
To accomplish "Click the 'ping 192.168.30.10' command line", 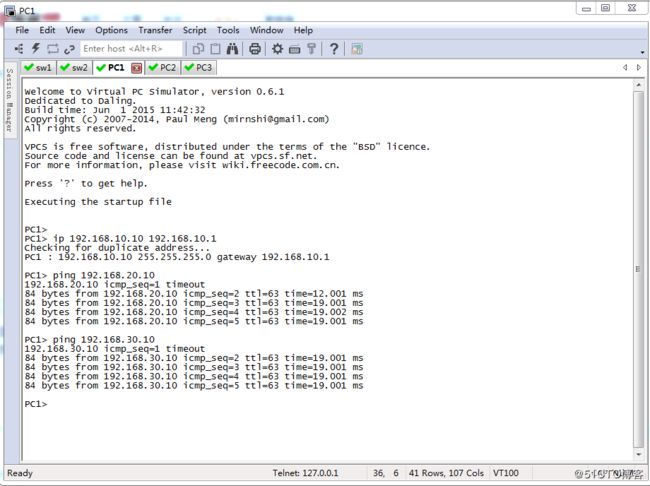I will pyautogui.click(x=90, y=340).
